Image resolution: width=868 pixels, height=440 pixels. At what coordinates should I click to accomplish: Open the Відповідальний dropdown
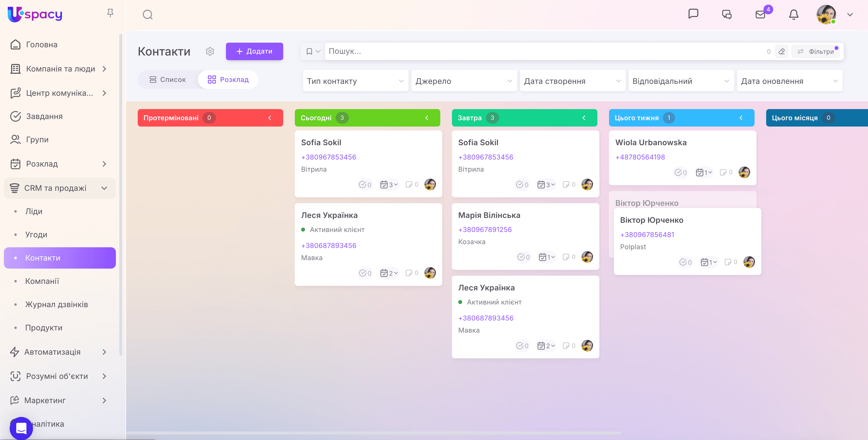tap(681, 81)
